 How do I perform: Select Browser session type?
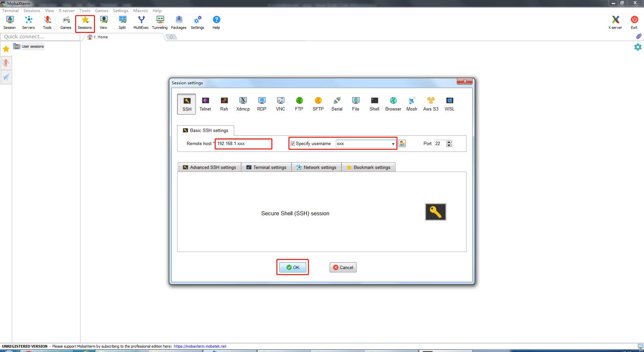[x=393, y=104]
